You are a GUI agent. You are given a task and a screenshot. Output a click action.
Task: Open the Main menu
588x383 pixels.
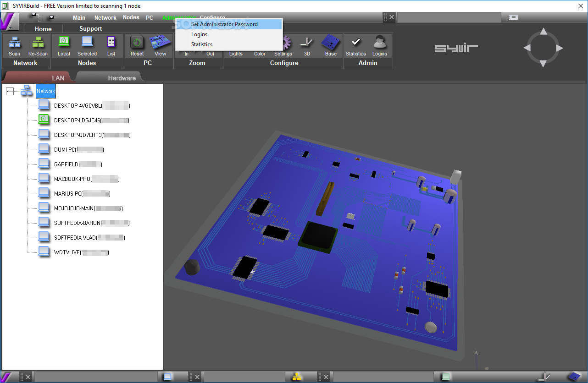coord(79,18)
